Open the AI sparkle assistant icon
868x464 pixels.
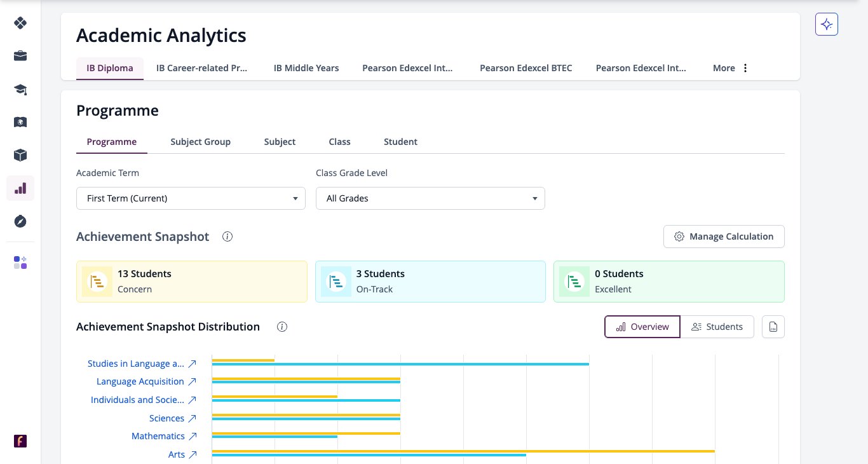(827, 24)
